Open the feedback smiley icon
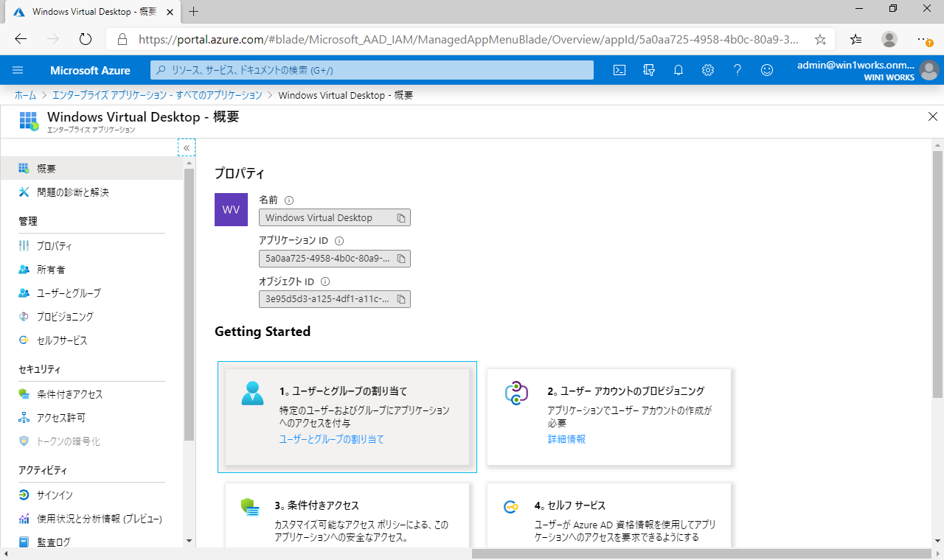 (x=767, y=70)
